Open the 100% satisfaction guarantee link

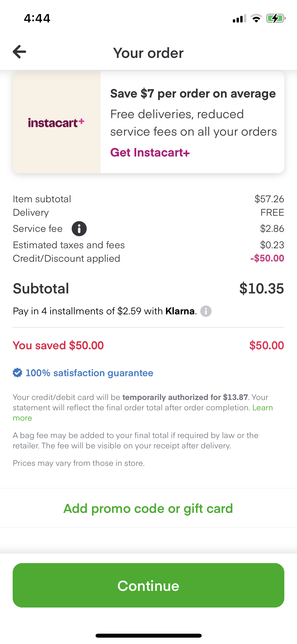coord(89,373)
